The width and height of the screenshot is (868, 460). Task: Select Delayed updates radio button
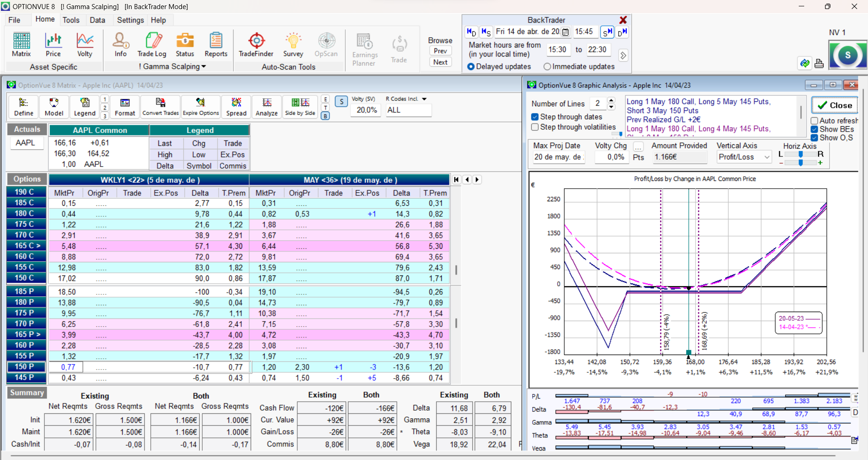pos(471,66)
